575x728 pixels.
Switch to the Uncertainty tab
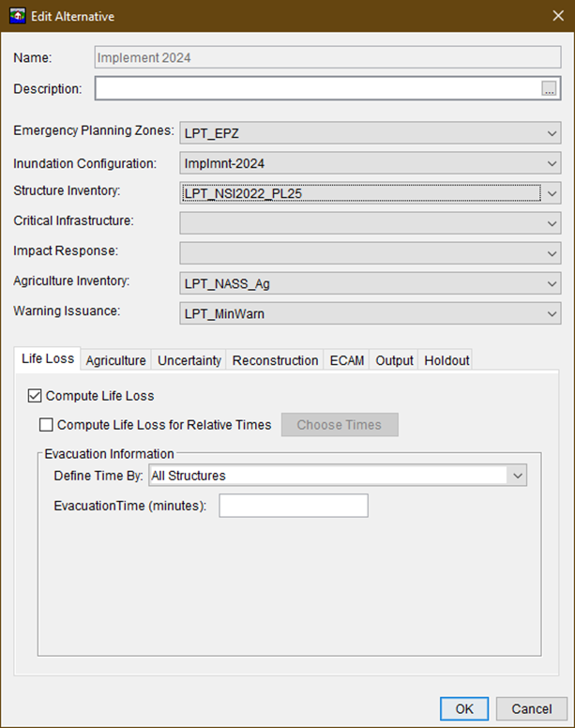pos(189,360)
